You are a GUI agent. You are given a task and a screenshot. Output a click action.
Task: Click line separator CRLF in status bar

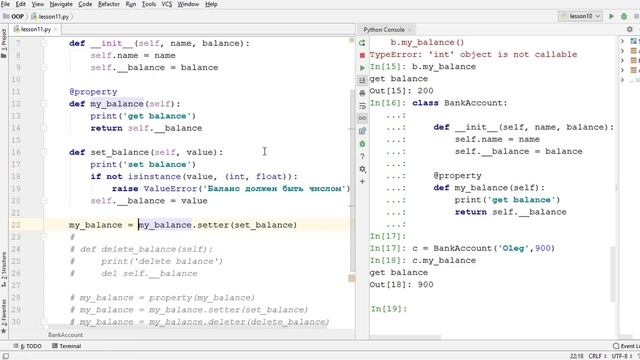597,356
